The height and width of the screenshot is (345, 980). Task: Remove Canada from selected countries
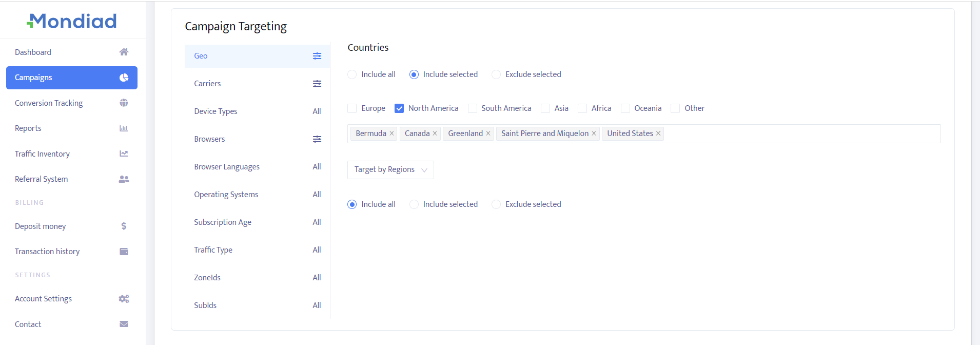click(435, 133)
